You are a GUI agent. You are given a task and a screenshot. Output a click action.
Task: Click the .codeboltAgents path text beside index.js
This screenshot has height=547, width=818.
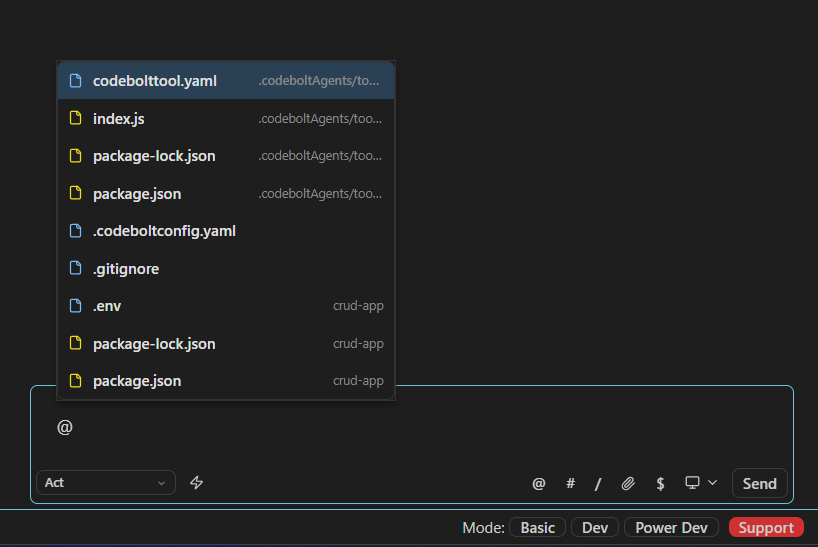point(320,119)
